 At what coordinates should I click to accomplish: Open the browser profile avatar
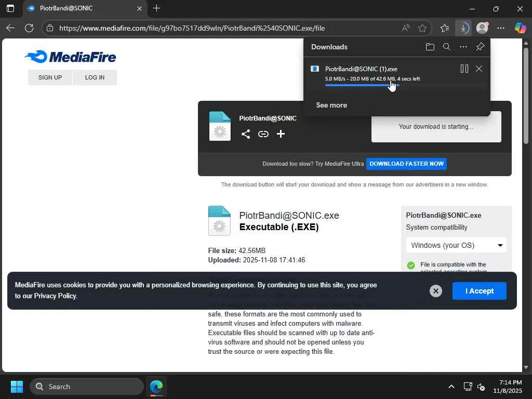click(482, 28)
